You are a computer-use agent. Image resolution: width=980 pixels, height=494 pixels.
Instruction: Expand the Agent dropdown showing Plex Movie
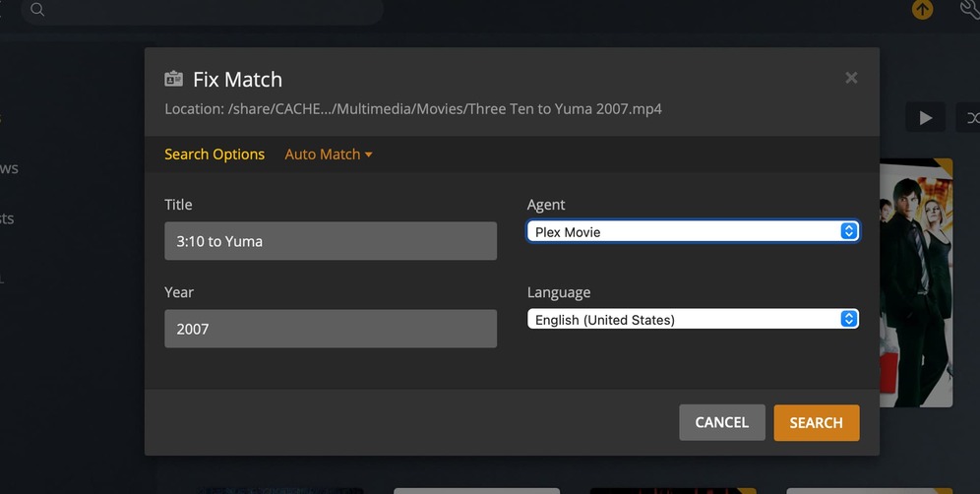coord(684,232)
